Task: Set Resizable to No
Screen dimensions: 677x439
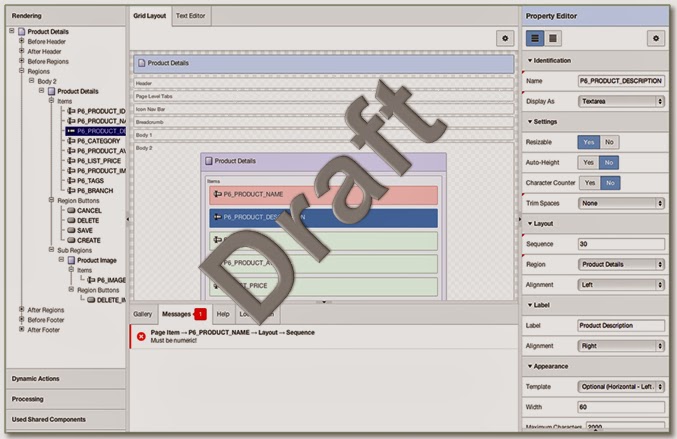Action: (x=609, y=142)
